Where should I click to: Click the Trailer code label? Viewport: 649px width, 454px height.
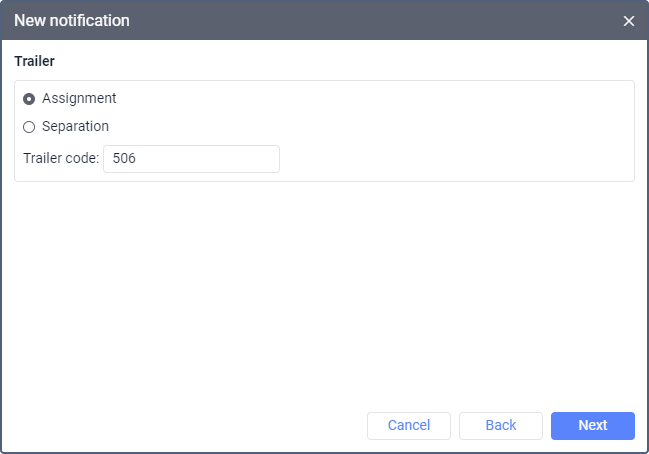(60, 159)
